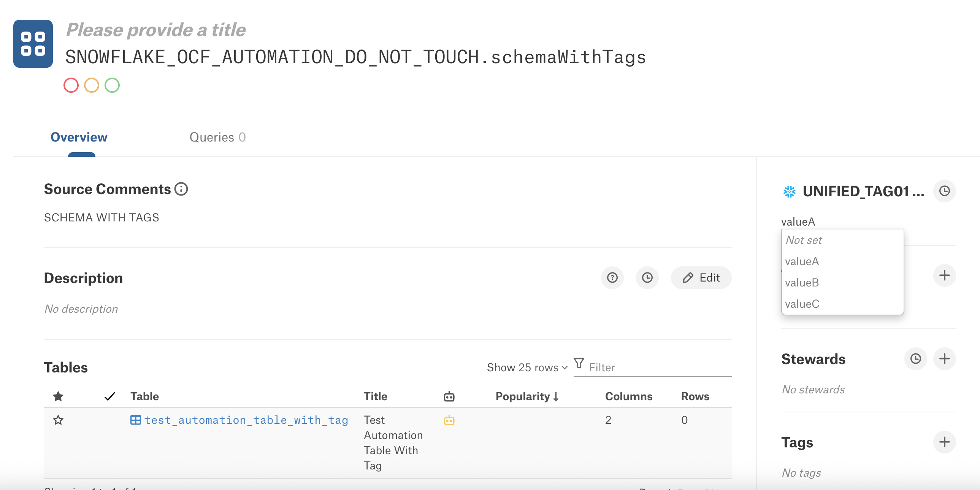Click the schema grid icon
This screenshot has width=980, height=490.
33,44
